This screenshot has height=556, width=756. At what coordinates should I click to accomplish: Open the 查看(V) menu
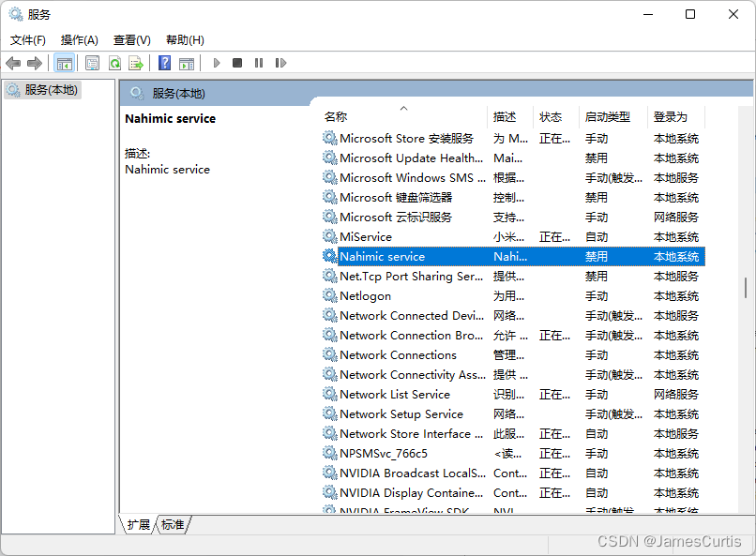(x=132, y=40)
